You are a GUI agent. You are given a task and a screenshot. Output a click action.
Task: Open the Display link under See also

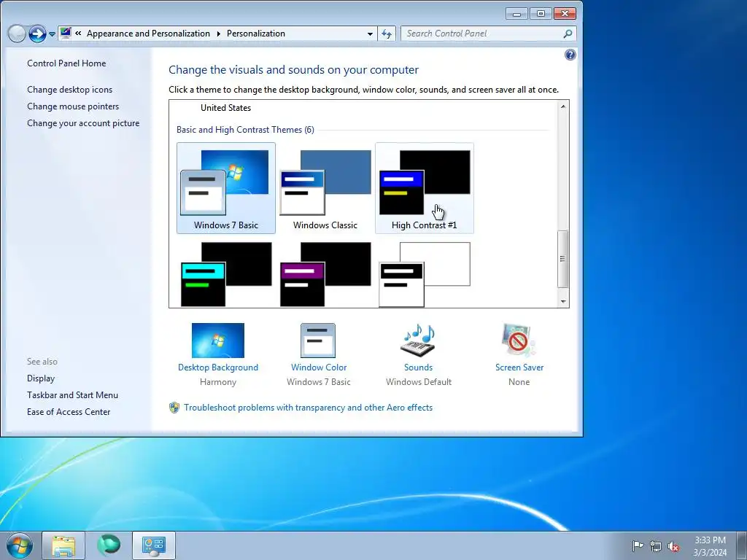41,378
